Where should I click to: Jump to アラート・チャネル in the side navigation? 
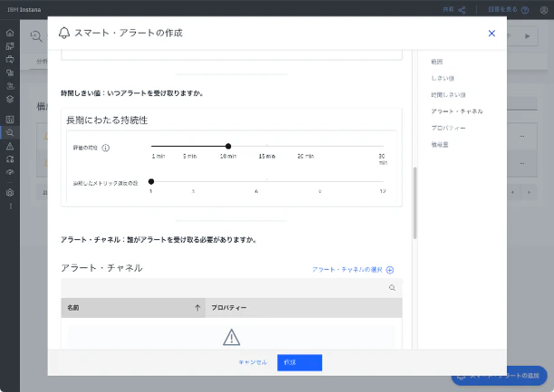457,111
